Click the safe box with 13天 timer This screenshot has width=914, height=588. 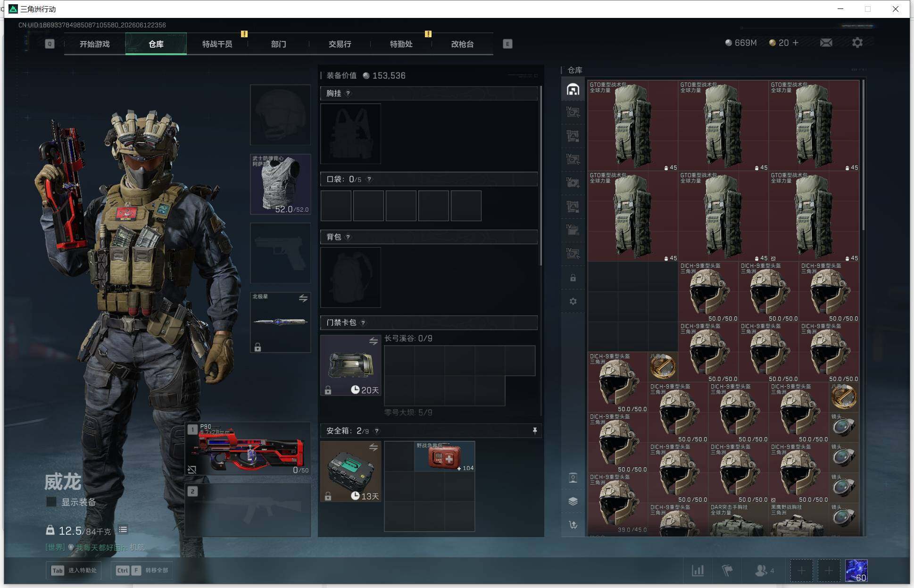point(350,471)
